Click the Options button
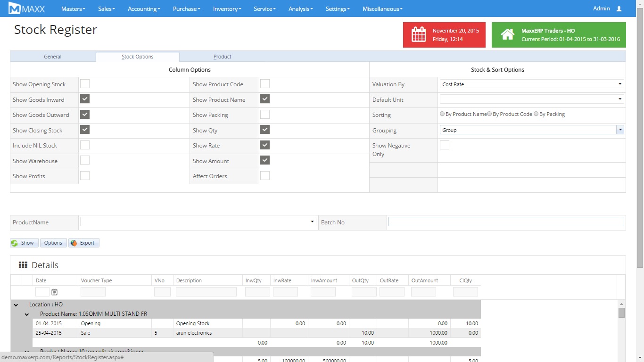Viewport: 644px width, 362px height. pyautogui.click(x=53, y=243)
